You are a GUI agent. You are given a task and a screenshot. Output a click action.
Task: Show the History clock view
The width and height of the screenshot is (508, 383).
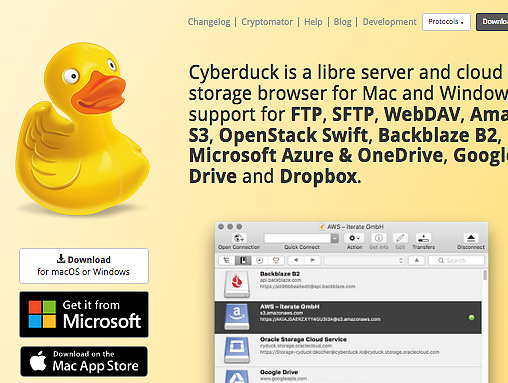click(x=259, y=260)
